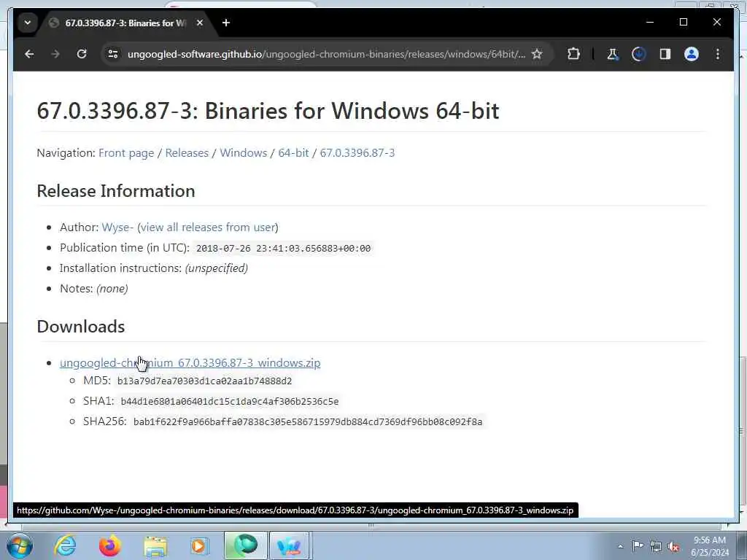The width and height of the screenshot is (747, 560).
Task: Open the profile avatar menu
Action: (692, 54)
